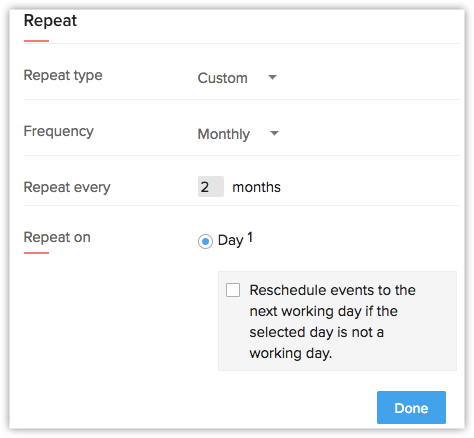Viewport: 474px width, 438px height.
Task: Click red underline beneath Repeat heading
Action: coord(36,41)
